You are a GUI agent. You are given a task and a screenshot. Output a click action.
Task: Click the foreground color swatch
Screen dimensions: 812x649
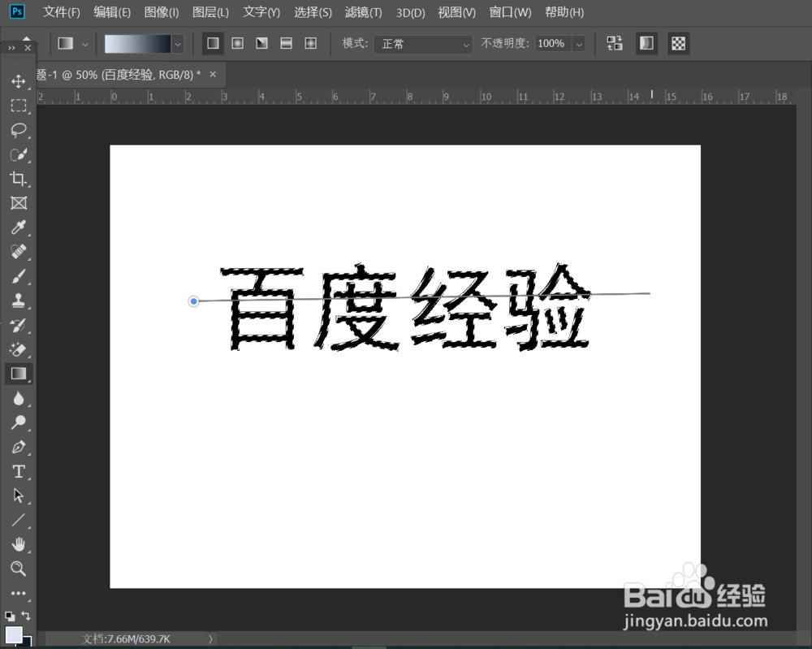14,634
